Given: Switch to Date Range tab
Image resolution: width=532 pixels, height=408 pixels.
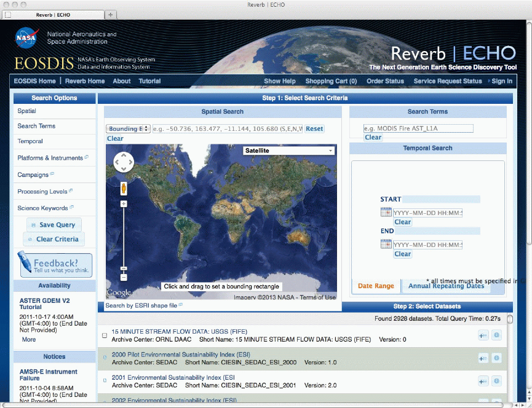Looking at the screenshot, I should (376, 286).
